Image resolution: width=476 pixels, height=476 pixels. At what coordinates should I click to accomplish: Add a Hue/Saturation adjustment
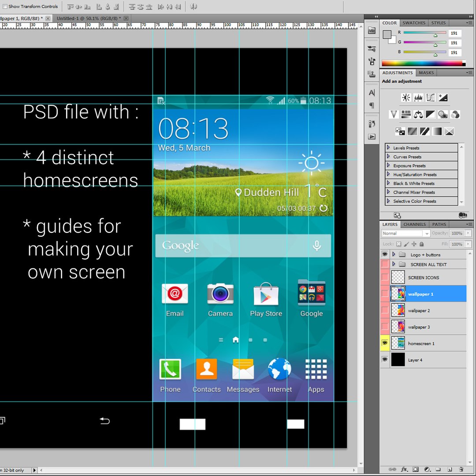coord(406,115)
